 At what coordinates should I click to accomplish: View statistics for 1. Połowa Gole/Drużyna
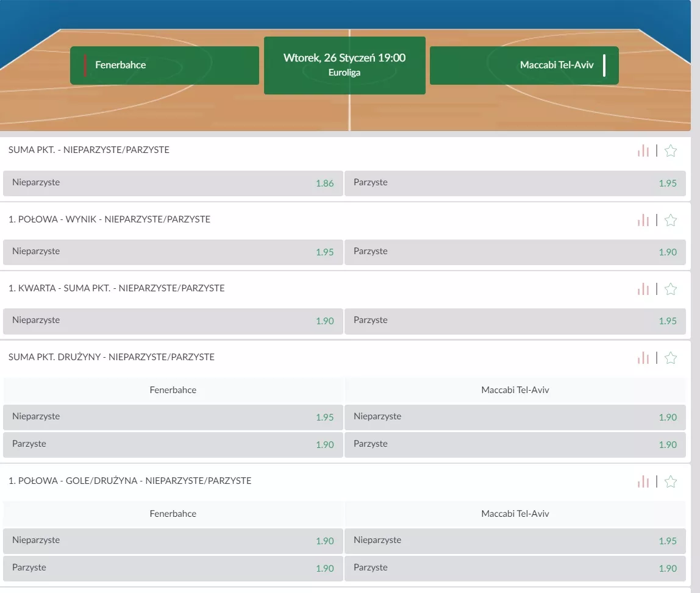643,481
